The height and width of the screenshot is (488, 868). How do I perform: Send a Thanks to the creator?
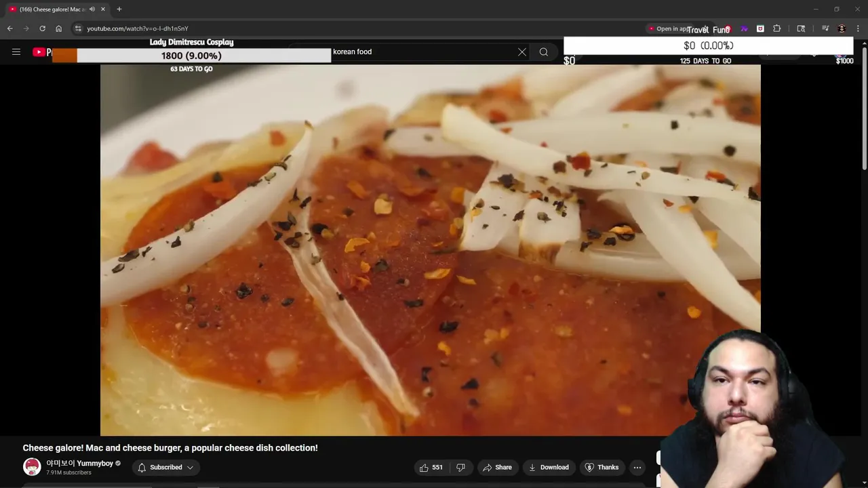pyautogui.click(x=601, y=467)
